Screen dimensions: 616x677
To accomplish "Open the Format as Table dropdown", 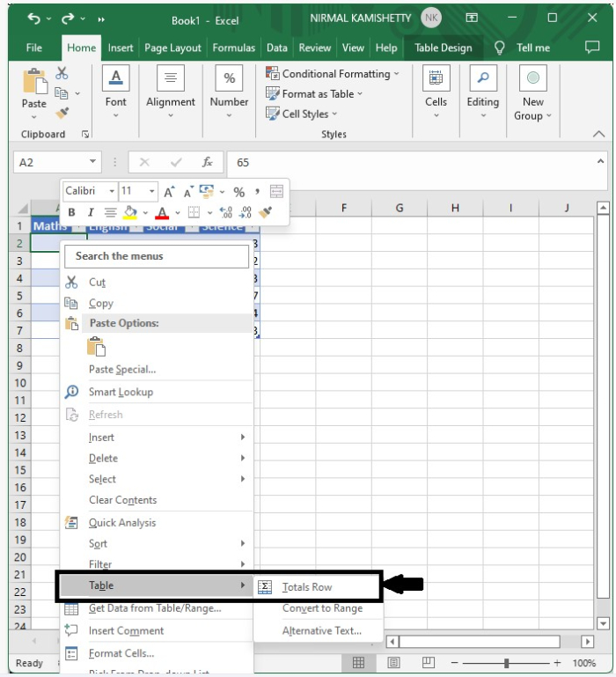I will tap(314, 93).
